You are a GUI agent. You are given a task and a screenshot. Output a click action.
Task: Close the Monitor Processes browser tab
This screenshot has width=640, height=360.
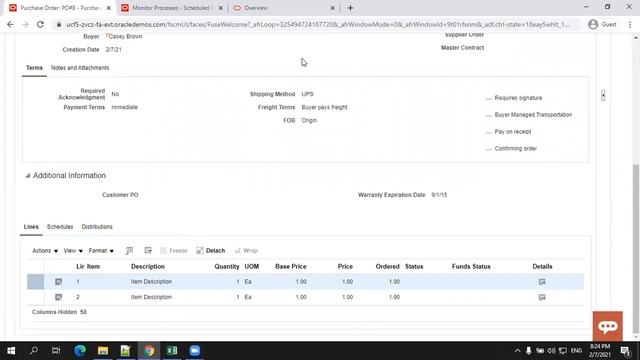[220, 8]
